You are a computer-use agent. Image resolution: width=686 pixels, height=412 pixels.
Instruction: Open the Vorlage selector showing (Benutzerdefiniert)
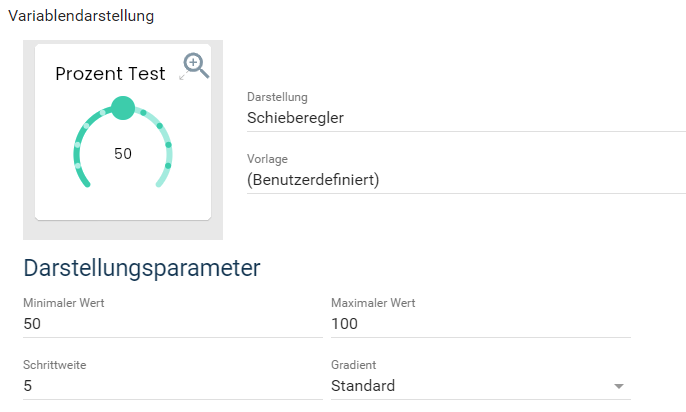[466, 180]
